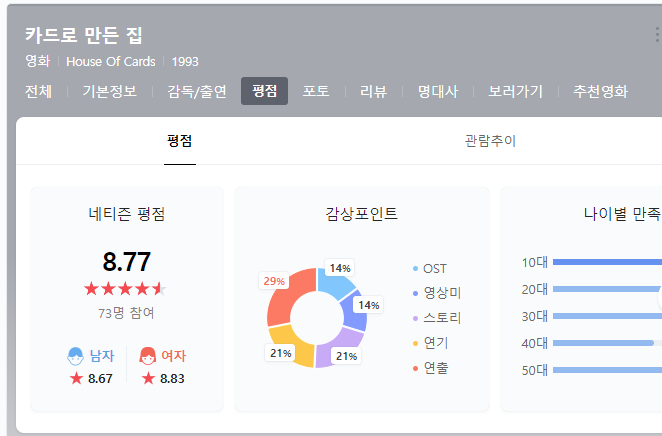Click the red star next to 8.67
This screenshot has height=436, width=662.
point(76,378)
